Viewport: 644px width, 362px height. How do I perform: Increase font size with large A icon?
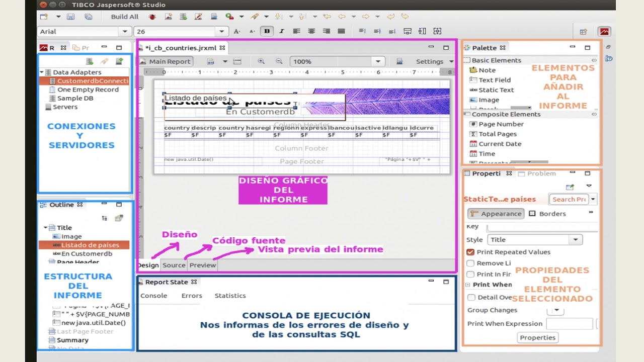coord(237,31)
